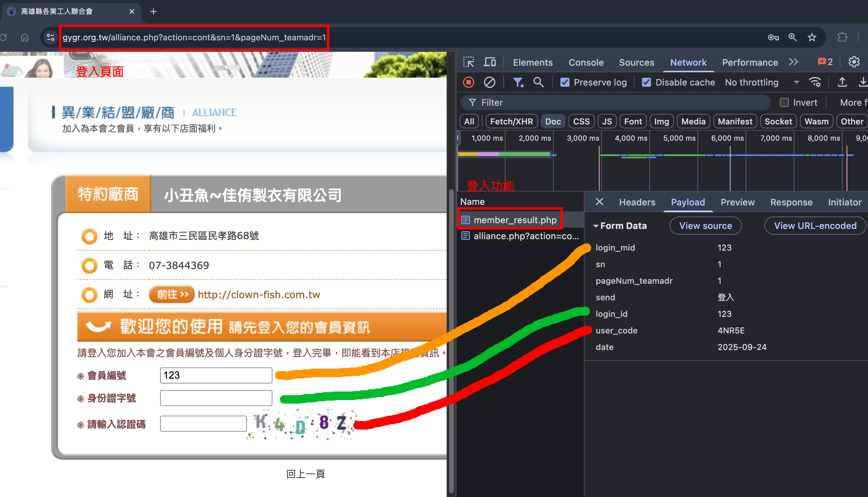Click View URL-encoded button
Screen dimensions: 868x497
815,226
